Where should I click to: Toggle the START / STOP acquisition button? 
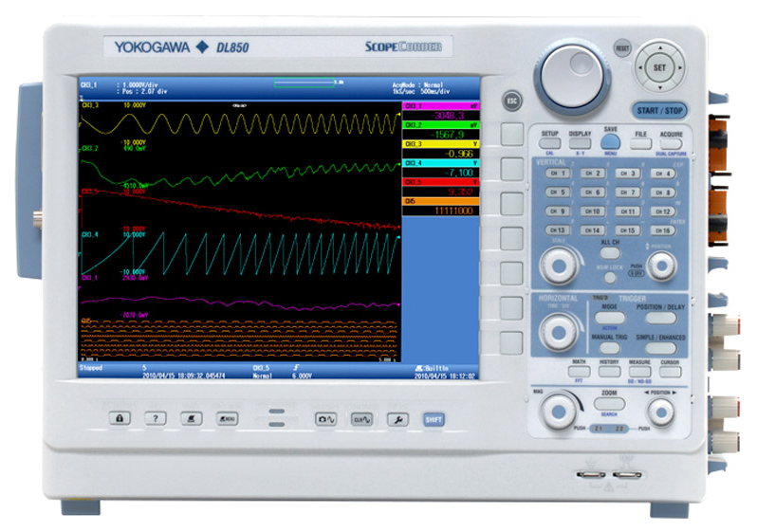(x=661, y=111)
